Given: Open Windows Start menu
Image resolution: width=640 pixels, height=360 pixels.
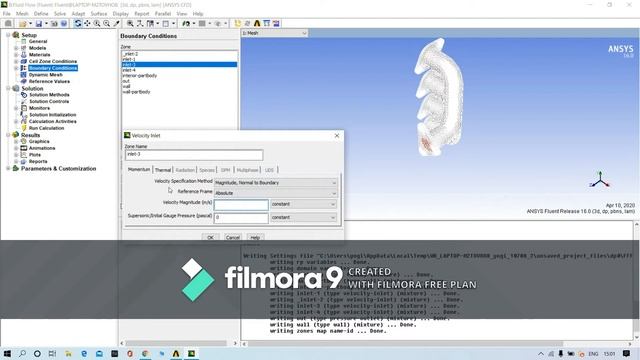Looking at the screenshot, I should (7, 353).
